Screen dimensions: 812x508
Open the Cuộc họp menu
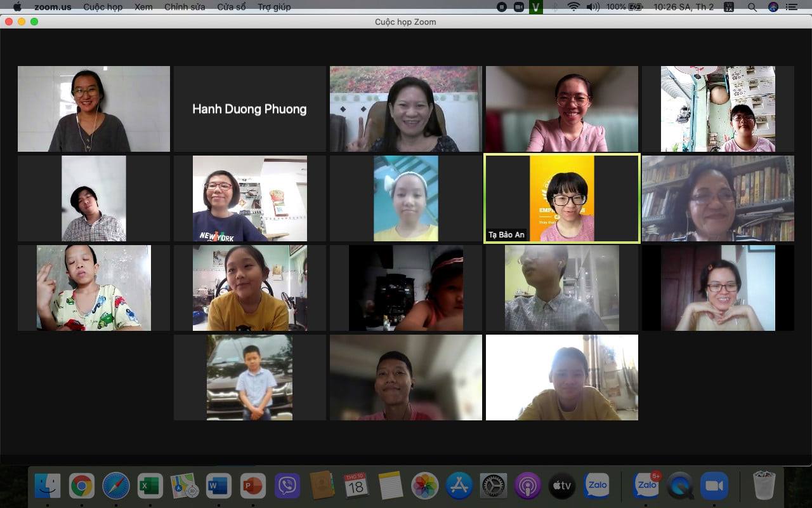[103, 7]
